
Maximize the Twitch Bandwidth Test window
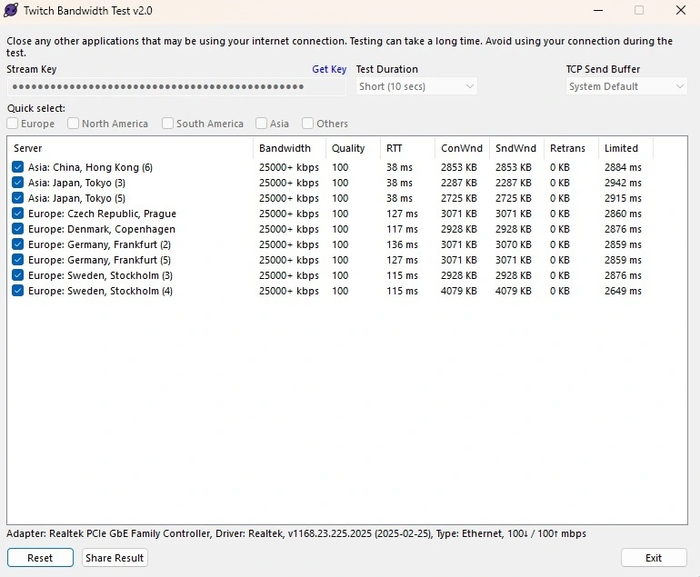[x=639, y=10]
